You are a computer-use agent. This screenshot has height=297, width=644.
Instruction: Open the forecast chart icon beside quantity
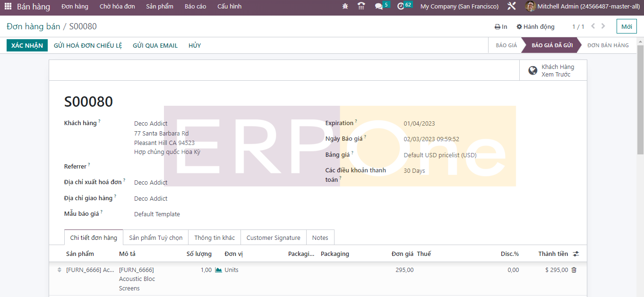(x=218, y=270)
